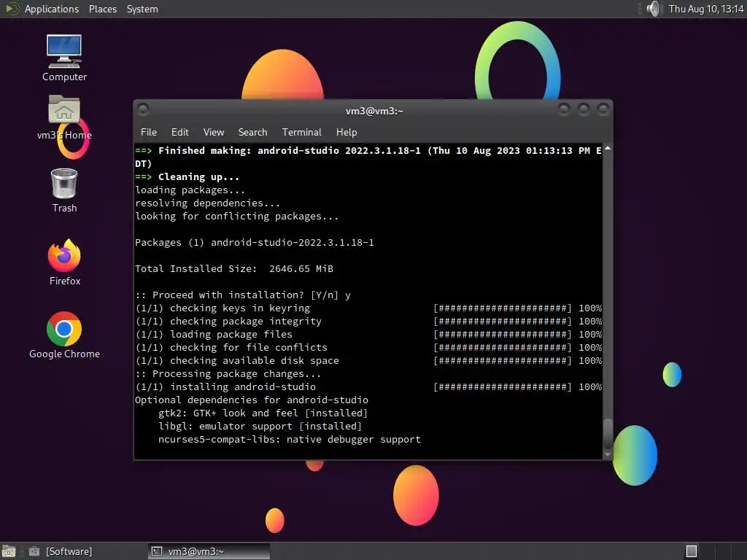Click the 'Proceed with installation? [Y/n] y' line
This screenshot has width=747, height=560.
(242, 295)
